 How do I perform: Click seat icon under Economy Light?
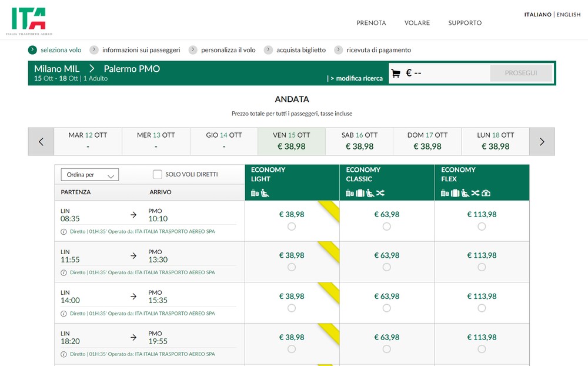[x=265, y=193]
